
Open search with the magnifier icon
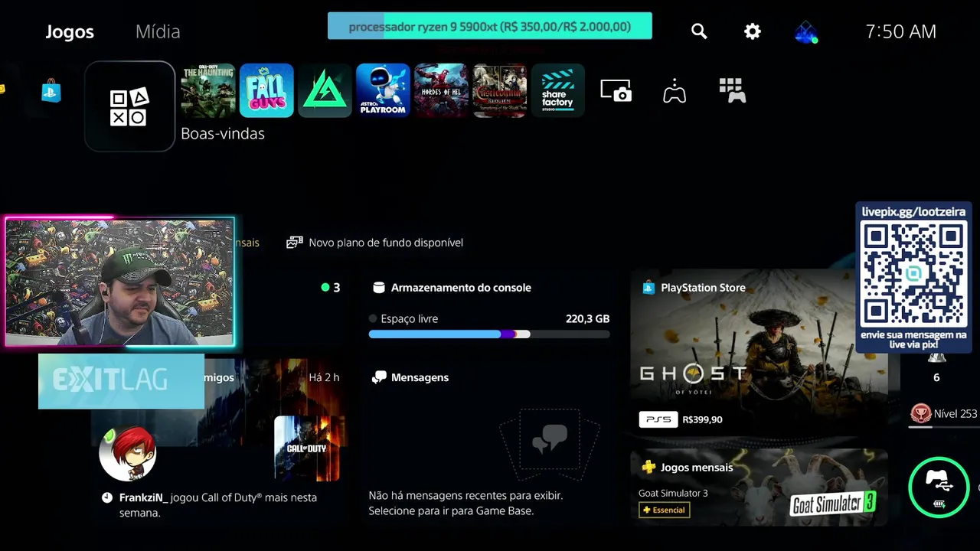click(x=699, y=31)
